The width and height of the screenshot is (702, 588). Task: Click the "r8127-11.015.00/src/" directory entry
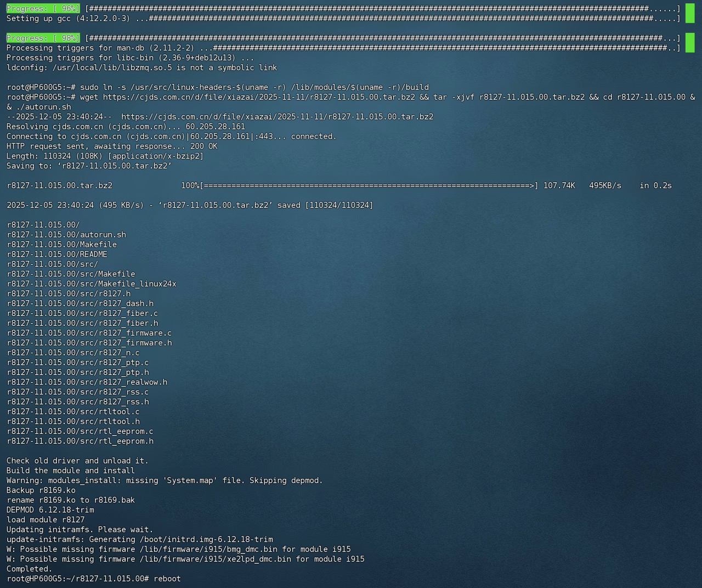[x=53, y=264]
